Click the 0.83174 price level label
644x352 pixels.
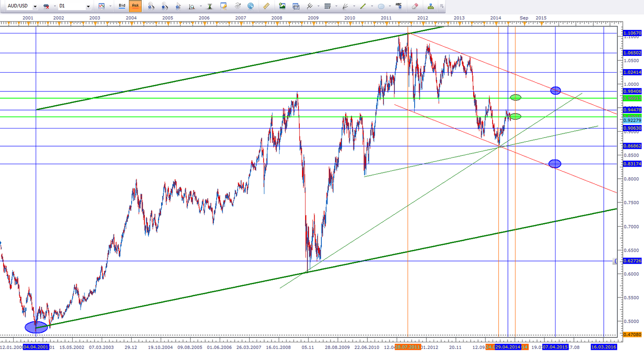[633, 164]
